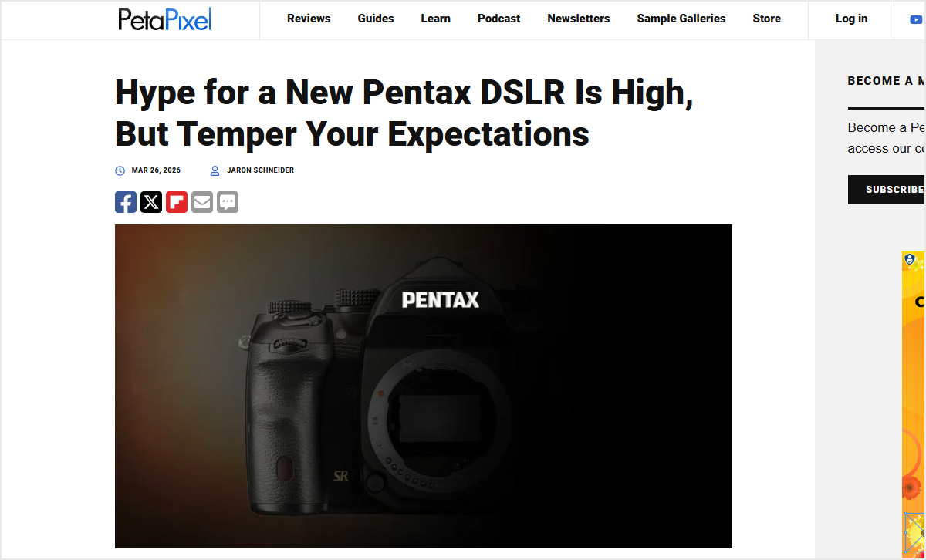
Task: Click the Subscribe button
Action: (887, 190)
